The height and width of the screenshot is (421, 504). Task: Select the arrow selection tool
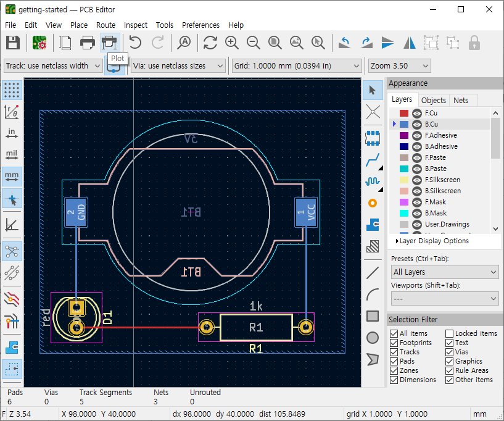coord(373,90)
